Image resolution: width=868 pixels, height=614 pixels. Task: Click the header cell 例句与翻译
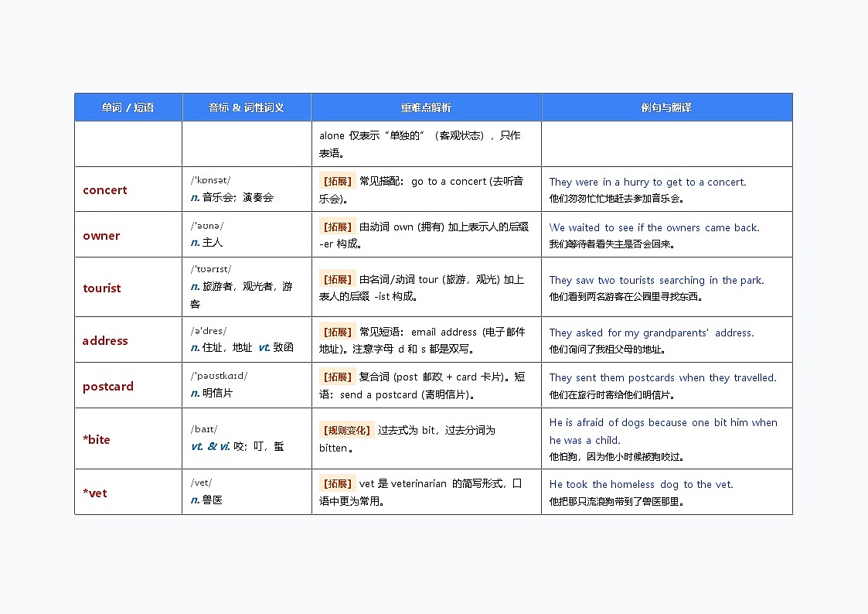[x=666, y=107]
